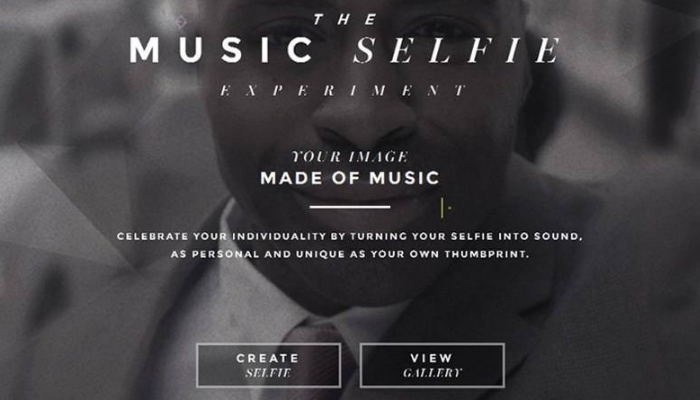Click the word MUSIC in the title
Image resolution: width=700 pixels, height=400 pixels.
[x=222, y=50]
